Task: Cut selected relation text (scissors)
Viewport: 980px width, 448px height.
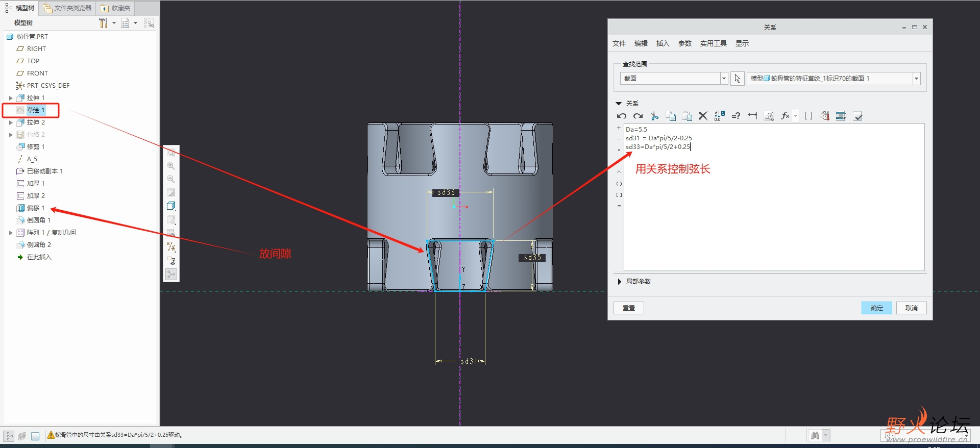Action: (x=654, y=116)
